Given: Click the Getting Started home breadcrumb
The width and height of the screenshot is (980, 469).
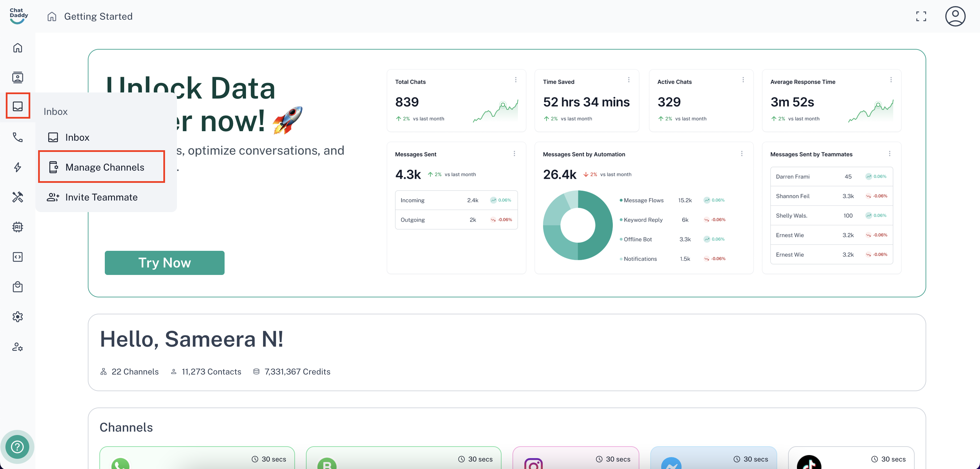Looking at the screenshot, I should pyautogui.click(x=98, y=16).
